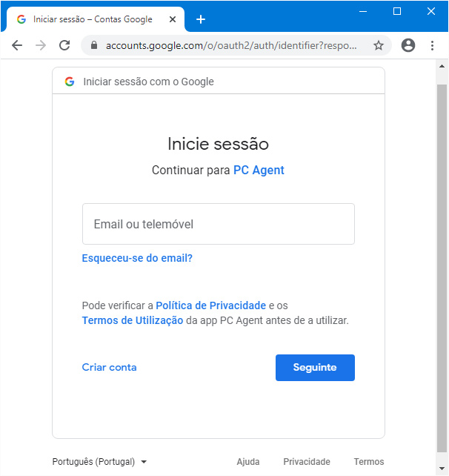Click the address bar URL

231,45
